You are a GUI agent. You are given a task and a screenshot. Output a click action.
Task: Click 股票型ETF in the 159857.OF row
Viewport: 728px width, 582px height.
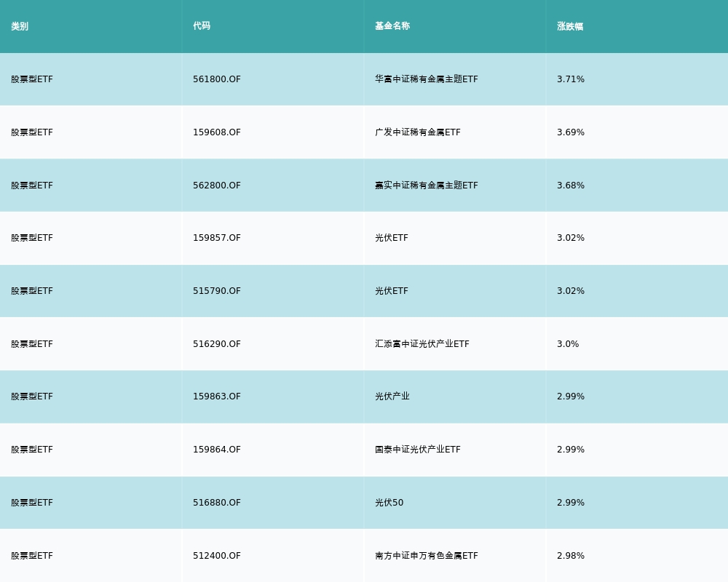point(32,238)
